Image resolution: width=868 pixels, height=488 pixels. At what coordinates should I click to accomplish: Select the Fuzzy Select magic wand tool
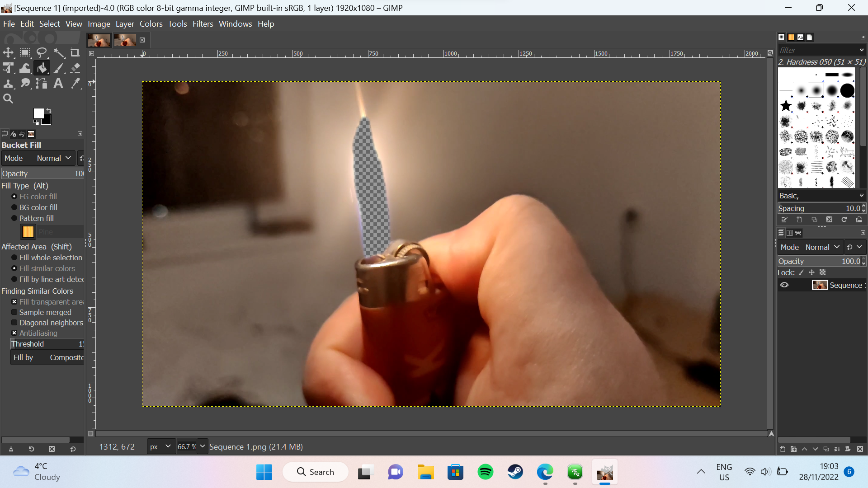coord(59,53)
